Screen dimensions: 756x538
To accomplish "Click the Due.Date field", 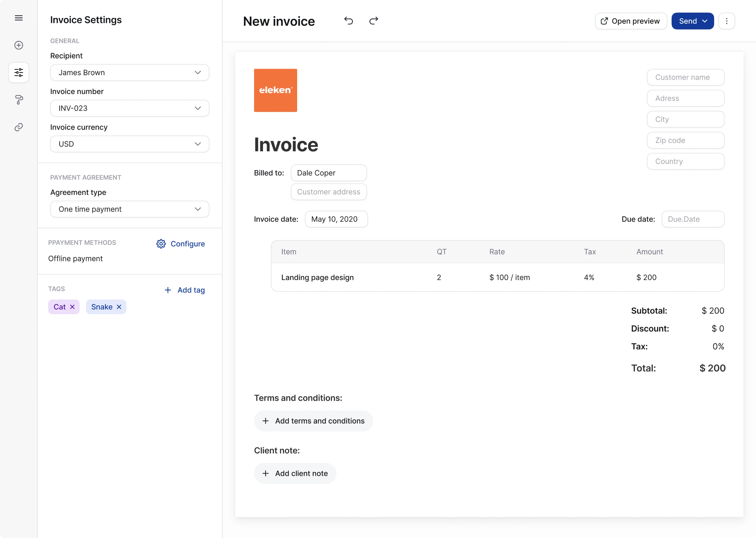I will click(693, 219).
